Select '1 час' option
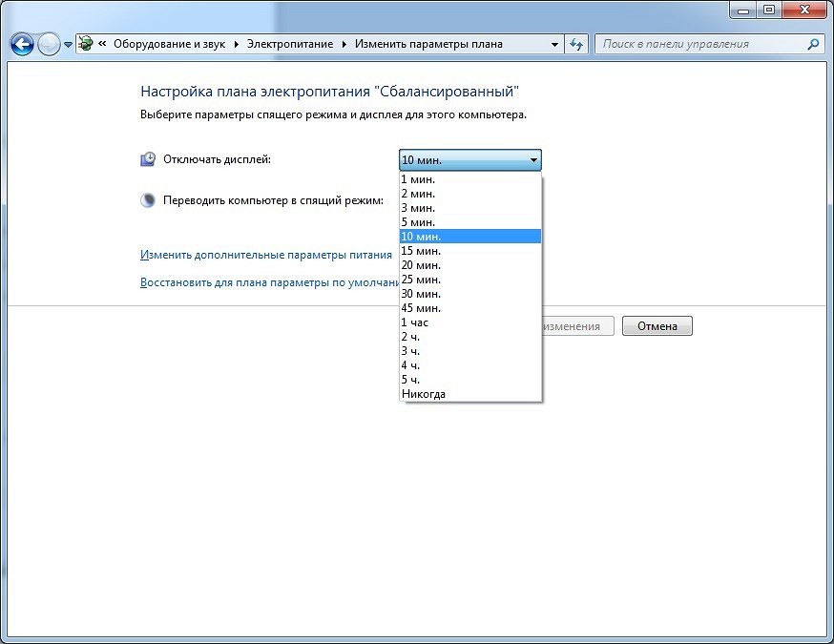The image size is (834, 644). coord(470,322)
